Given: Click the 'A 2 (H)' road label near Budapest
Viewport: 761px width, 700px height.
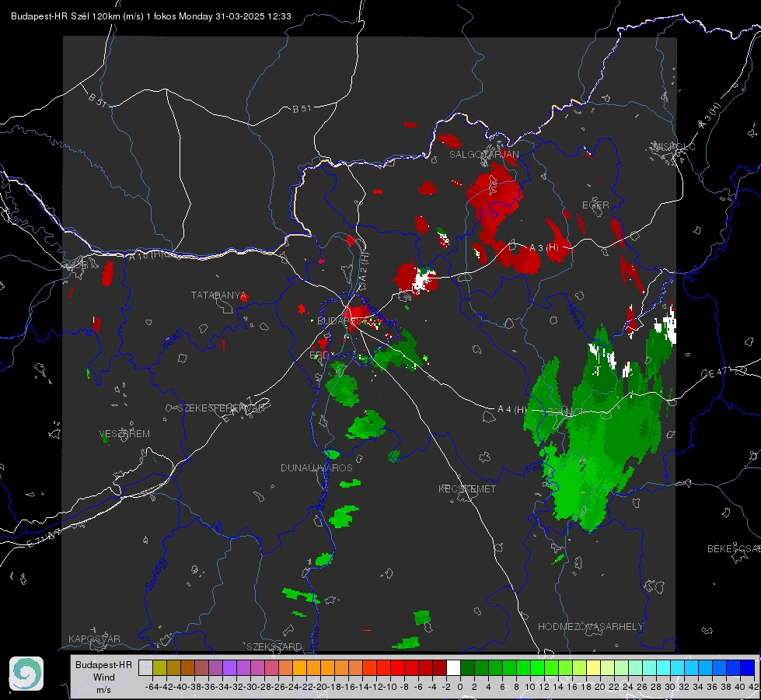Looking at the screenshot, I should tap(364, 266).
